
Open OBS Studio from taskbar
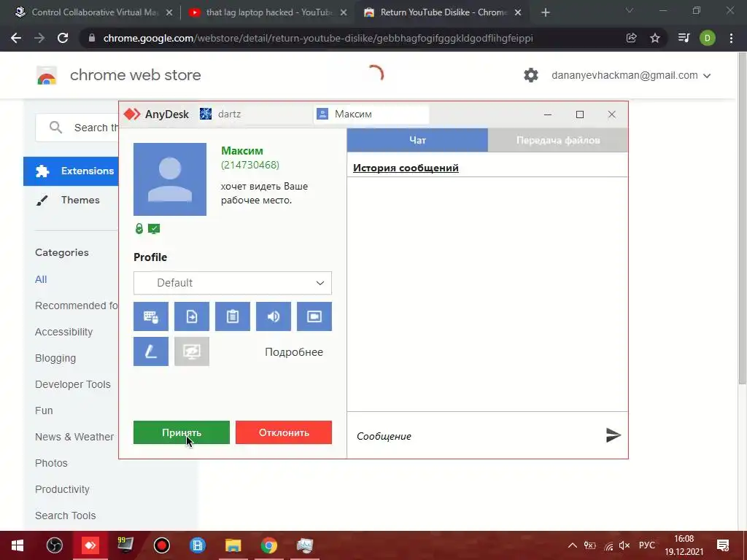pos(54,545)
